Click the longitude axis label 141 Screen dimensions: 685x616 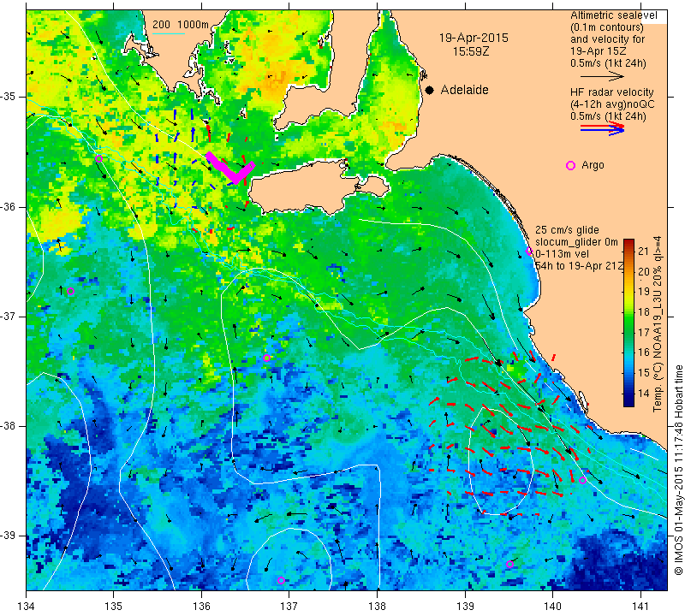coord(640,606)
